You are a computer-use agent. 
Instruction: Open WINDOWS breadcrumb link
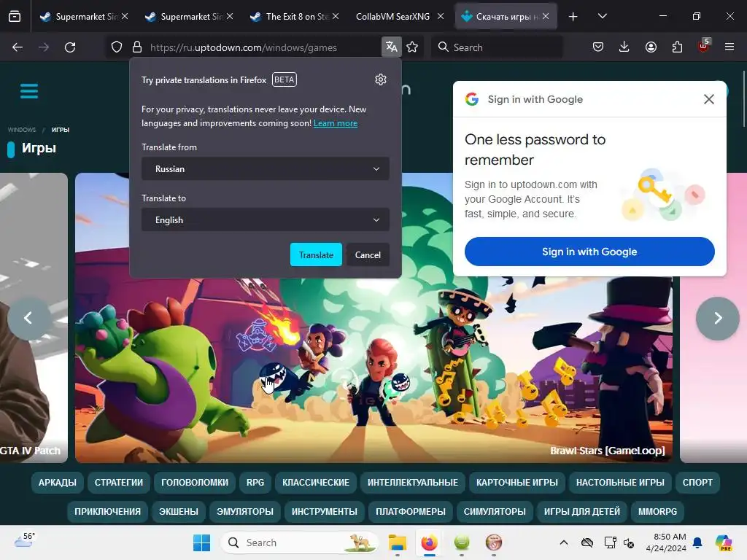point(21,130)
